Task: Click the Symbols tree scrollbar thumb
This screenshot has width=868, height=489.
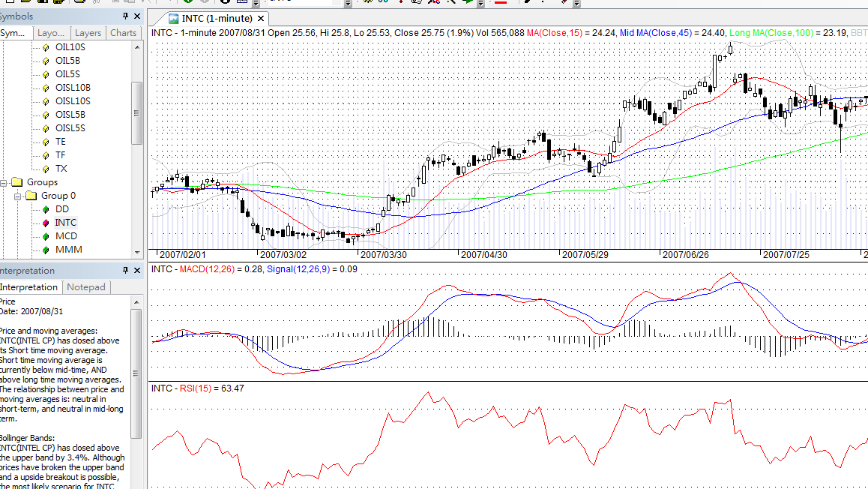Action: tap(136, 113)
